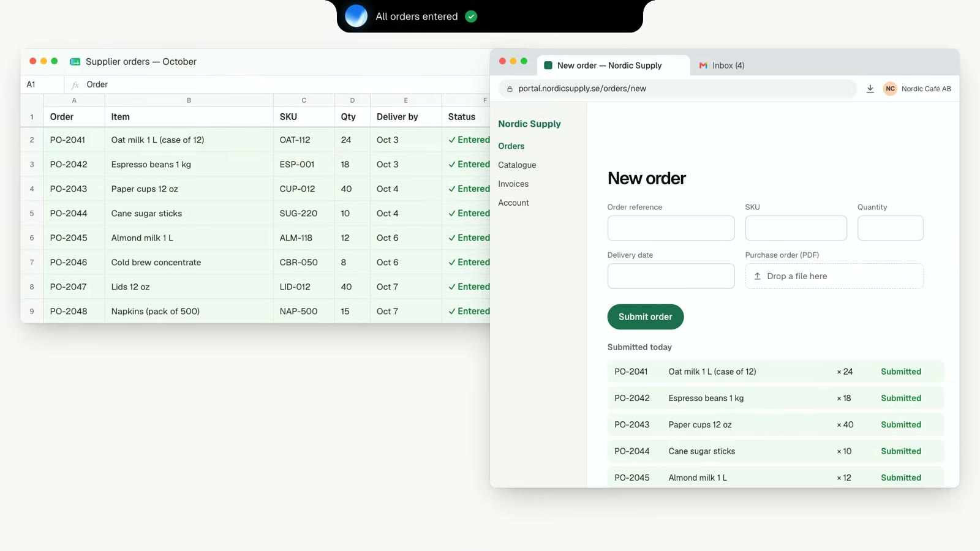Open Catalogue in the portal sidebar

(x=517, y=165)
